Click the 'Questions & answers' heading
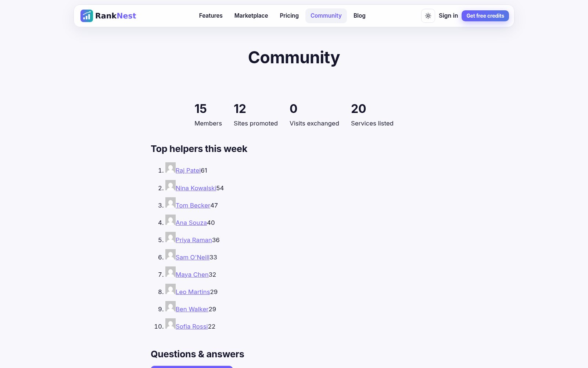Image resolution: width=588 pixels, height=368 pixels. [197, 354]
